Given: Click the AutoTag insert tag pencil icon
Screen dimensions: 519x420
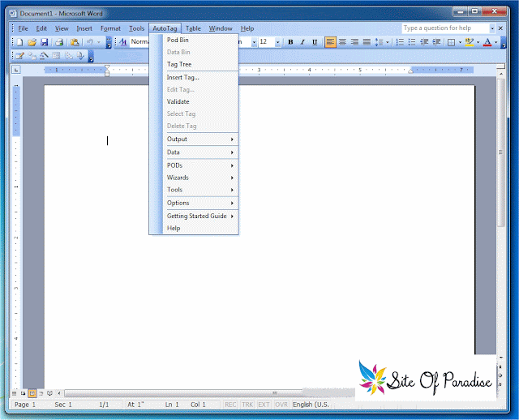Looking at the screenshot, I should point(19,56).
